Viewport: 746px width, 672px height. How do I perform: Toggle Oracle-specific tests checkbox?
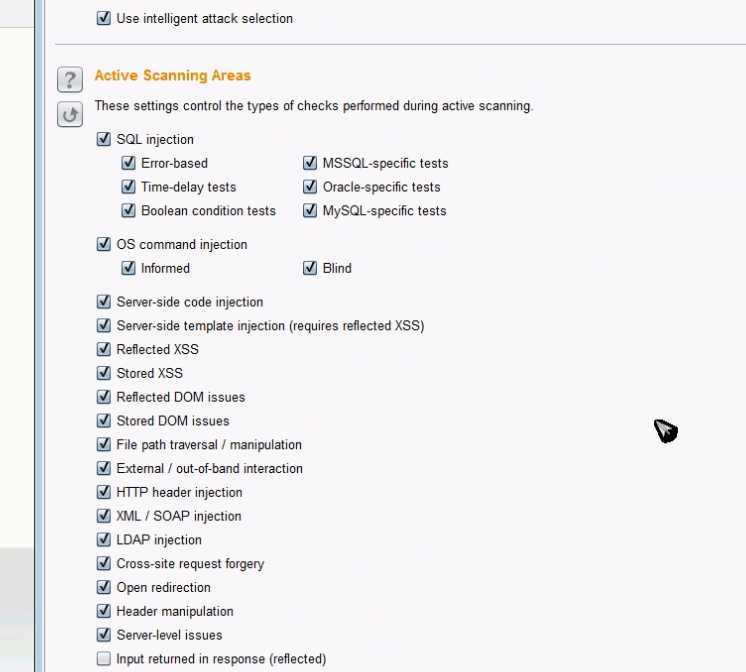pos(310,187)
